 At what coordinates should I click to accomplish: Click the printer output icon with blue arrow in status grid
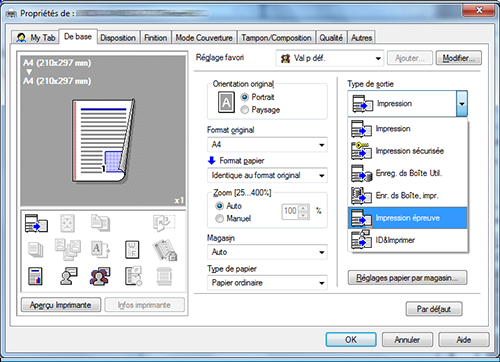click(36, 223)
